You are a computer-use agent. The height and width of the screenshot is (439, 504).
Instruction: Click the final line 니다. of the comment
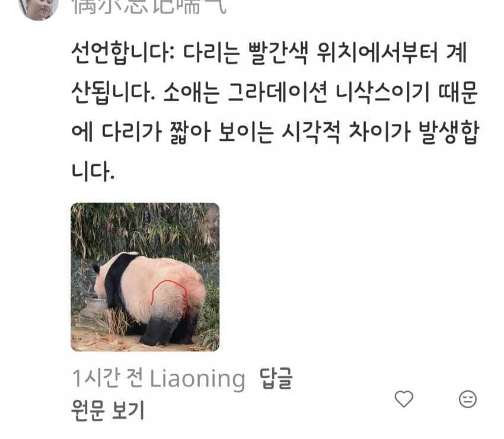[92, 171]
